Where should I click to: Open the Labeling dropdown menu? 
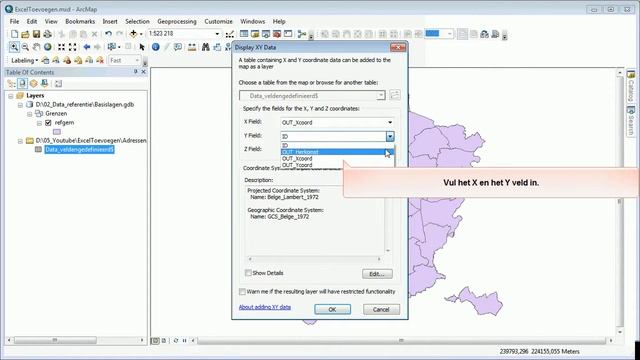(24, 60)
